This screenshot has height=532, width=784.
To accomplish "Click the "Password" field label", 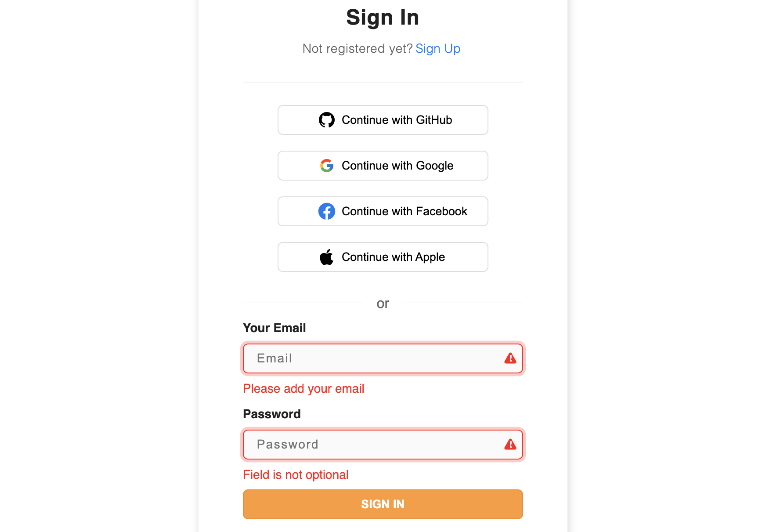I will (271, 414).
